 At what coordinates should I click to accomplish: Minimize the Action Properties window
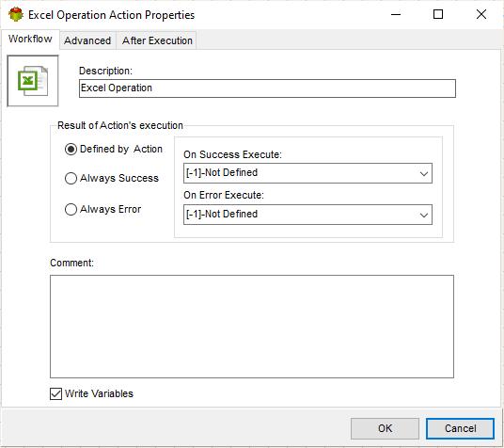(x=396, y=14)
